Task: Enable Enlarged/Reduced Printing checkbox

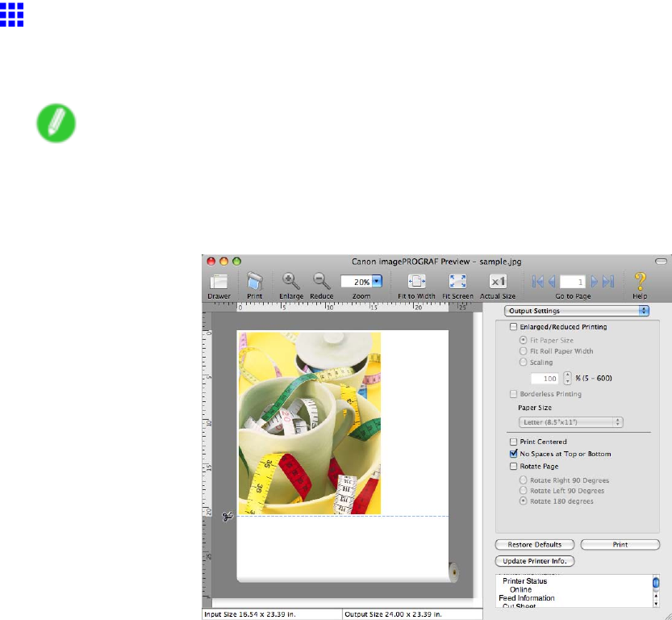Action: coord(513,327)
